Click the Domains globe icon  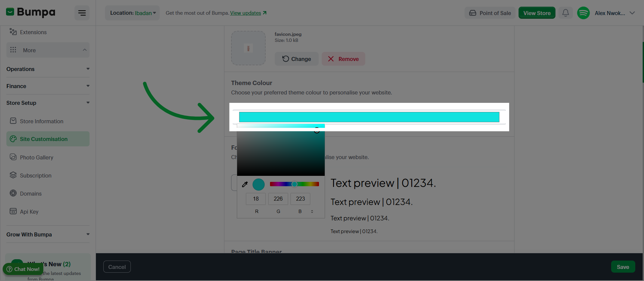pyautogui.click(x=13, y=193)
